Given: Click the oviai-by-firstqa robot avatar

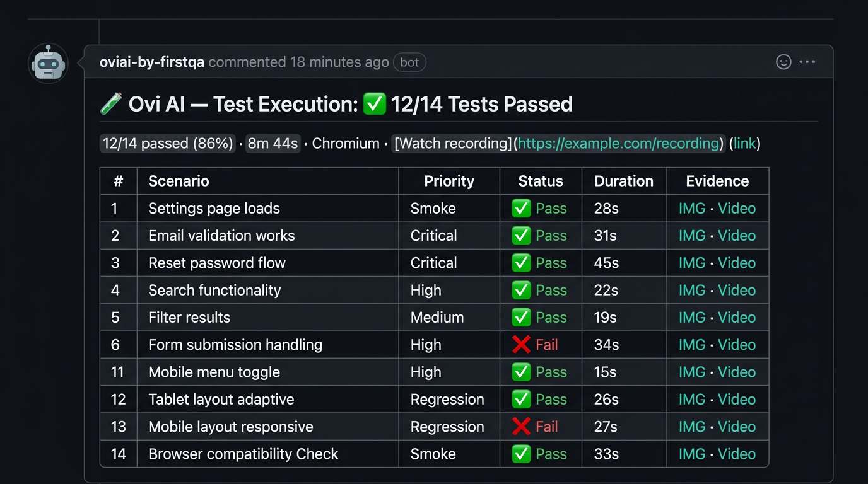Looking at the screenshot, I should [x=48, y=63].
